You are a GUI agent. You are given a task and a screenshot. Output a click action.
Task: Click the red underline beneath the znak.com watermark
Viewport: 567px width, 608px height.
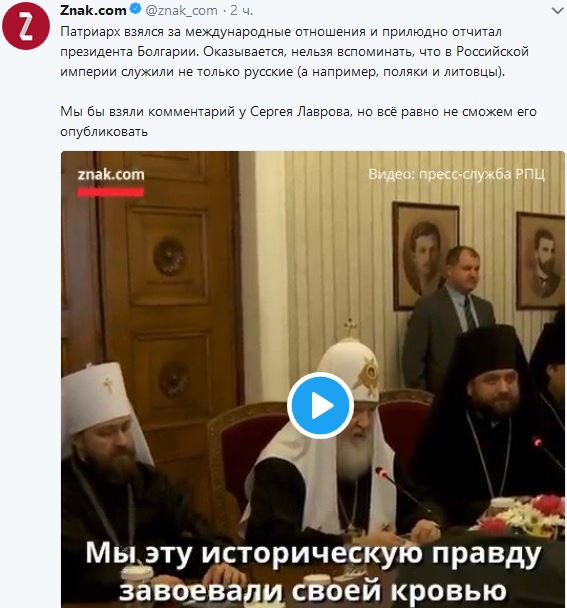111,192
